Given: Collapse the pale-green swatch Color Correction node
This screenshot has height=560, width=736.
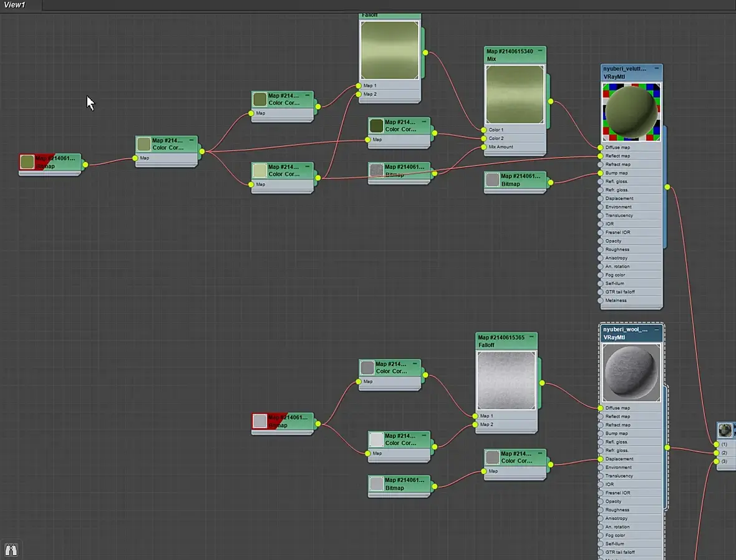Looking at the screenshot, I should 307,167.
